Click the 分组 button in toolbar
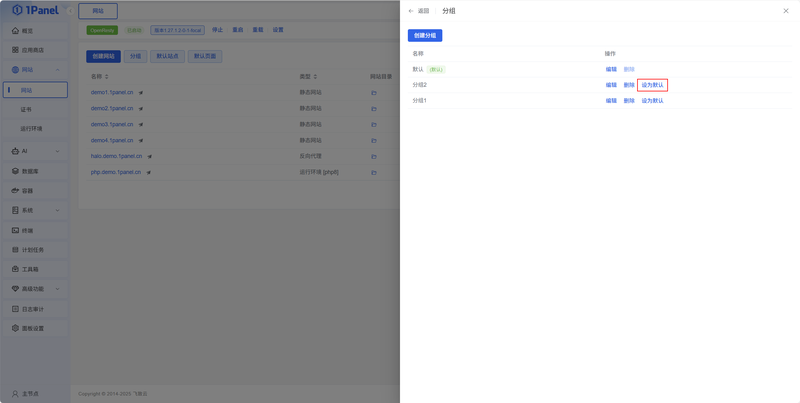This screenshot has width=800, height=403. click(x=135, y=56)
